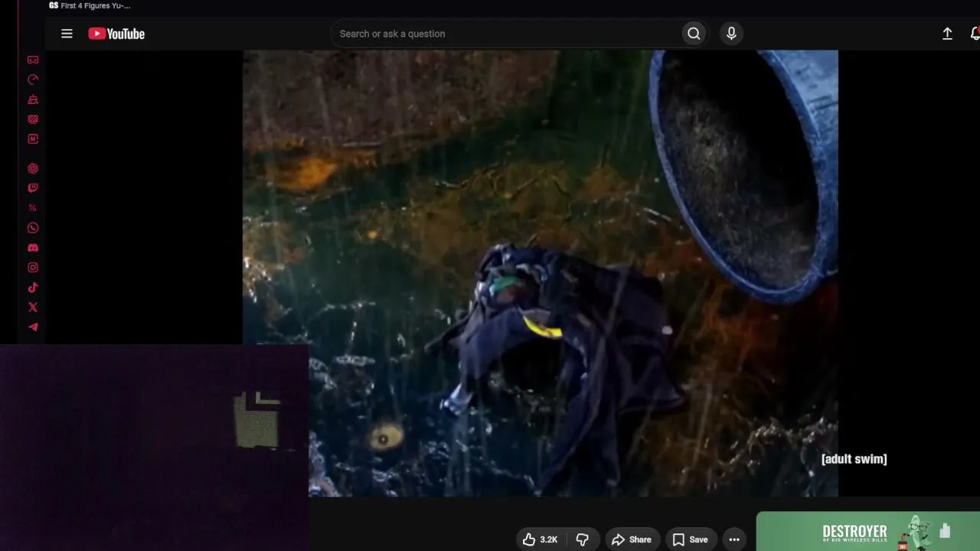Open YouTube notifications bell
This screenshot has height=551, width=980.
(x=975, y=34)
